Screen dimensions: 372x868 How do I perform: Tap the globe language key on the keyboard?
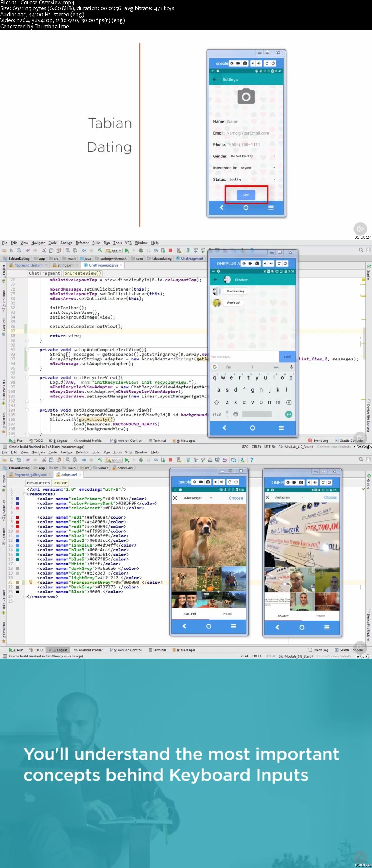[235, 414]
